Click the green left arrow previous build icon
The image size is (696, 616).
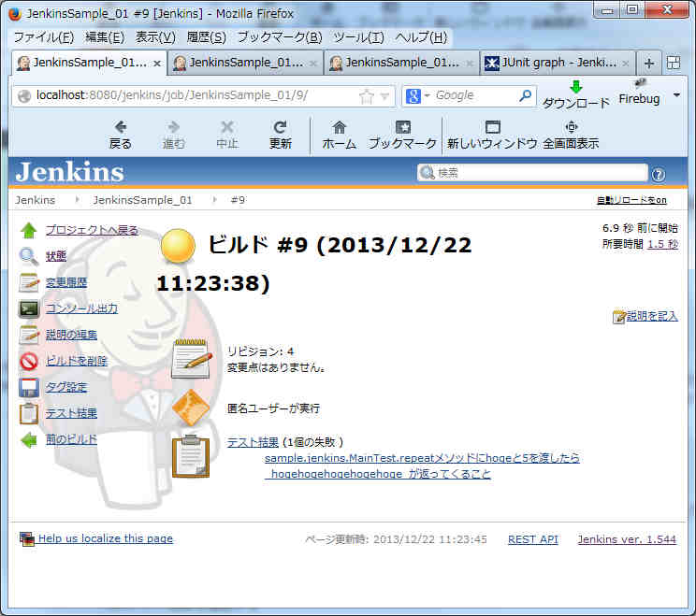(x=29, y=440)
